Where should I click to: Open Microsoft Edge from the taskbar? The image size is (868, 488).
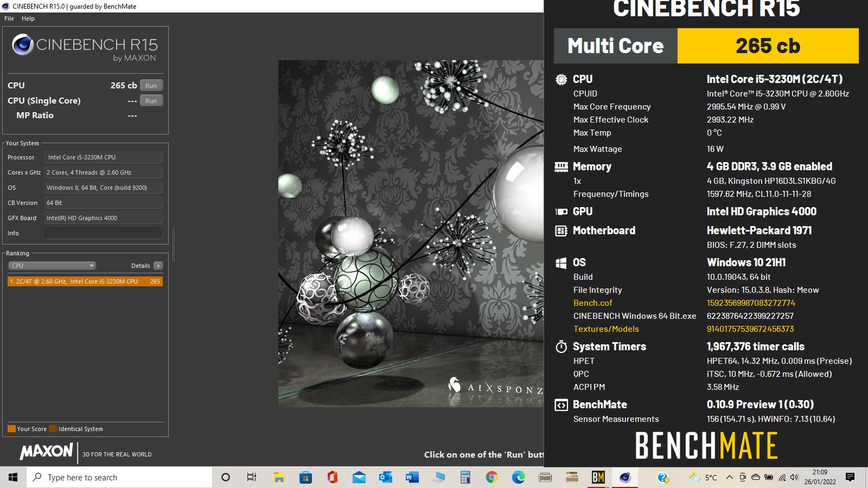(518, 477)
